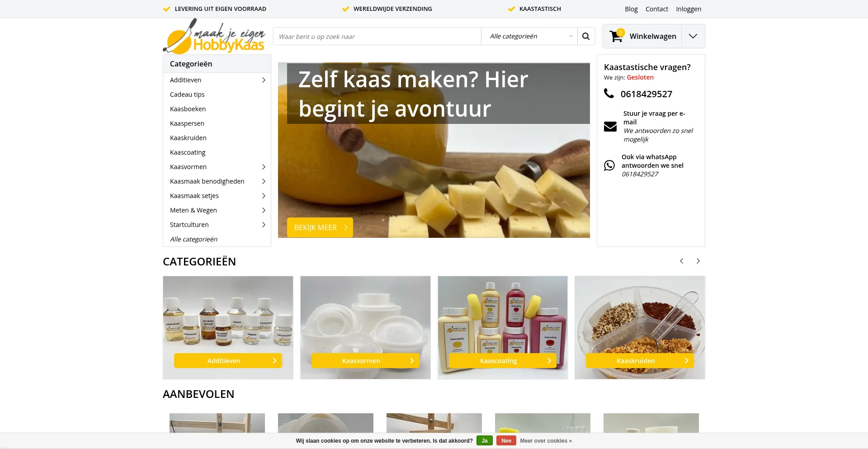Open the shopping cart icon

point(616,36)
